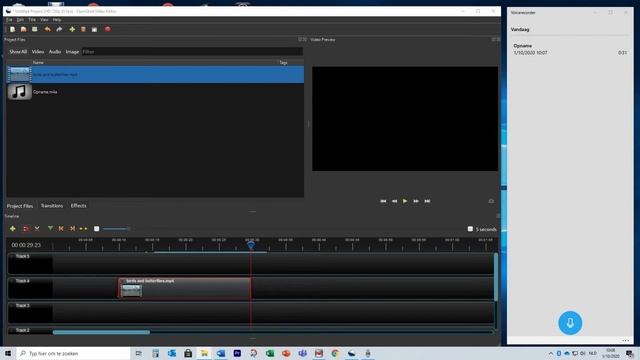Viewport: 640px width, 360px height.
Task: Click the Redo arrow in toolbar
Action: click(x=59, y=29)
